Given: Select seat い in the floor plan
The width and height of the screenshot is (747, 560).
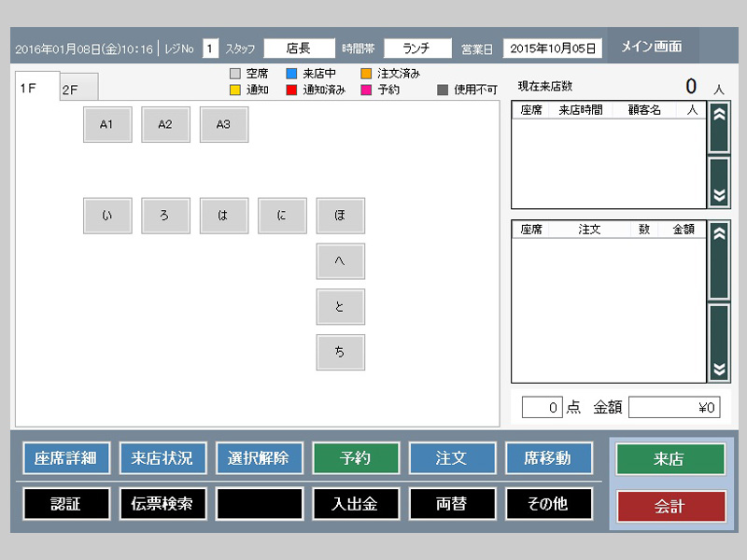Looking at the screenshot, I should (x=107, y=216).
